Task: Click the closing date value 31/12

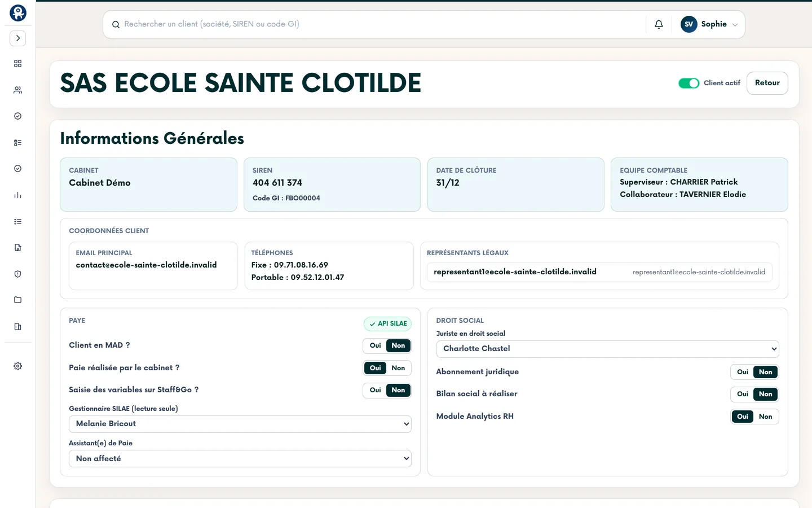Action: 448,183
